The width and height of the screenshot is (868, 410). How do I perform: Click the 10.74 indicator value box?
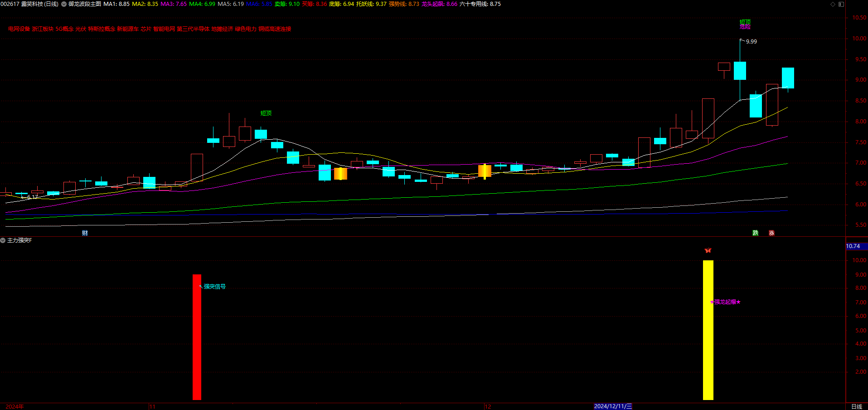(856, 246)
